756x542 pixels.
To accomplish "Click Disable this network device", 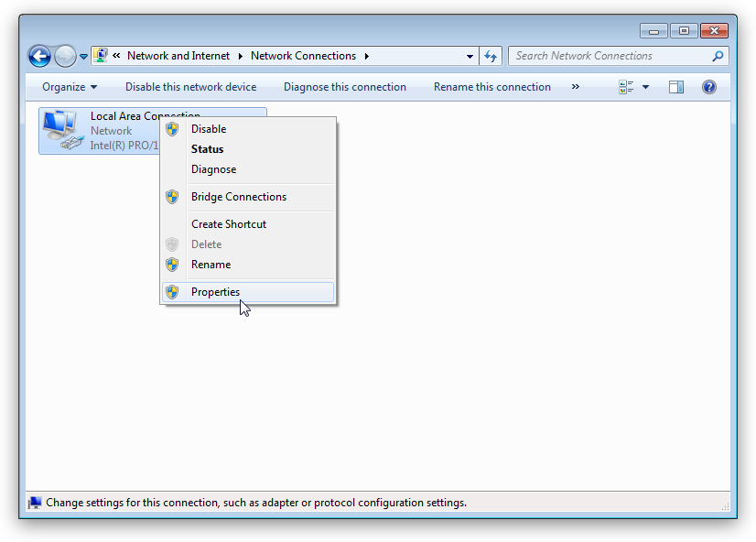I will (191, 87).
